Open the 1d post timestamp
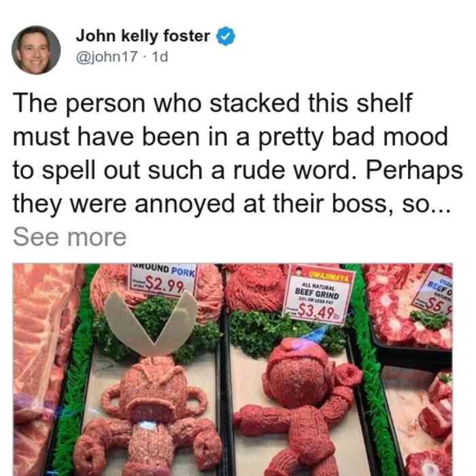The width and height of the screenshot is (476, 476). [160, 57]
